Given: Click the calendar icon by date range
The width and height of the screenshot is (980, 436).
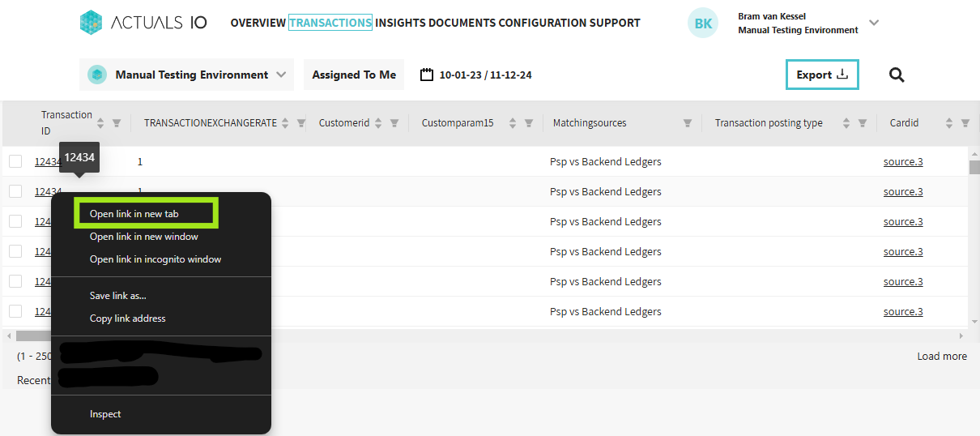Looking at the screenshot, I should [x=427, y=75].
